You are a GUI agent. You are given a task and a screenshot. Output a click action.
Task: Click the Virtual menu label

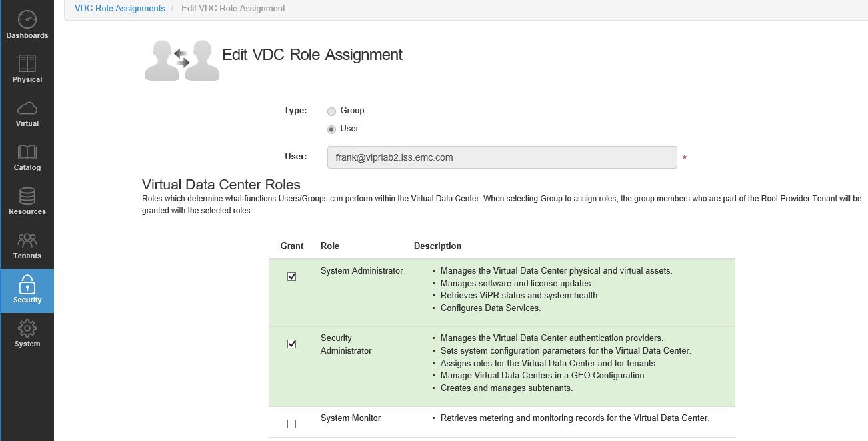click(x=27, y=123)
